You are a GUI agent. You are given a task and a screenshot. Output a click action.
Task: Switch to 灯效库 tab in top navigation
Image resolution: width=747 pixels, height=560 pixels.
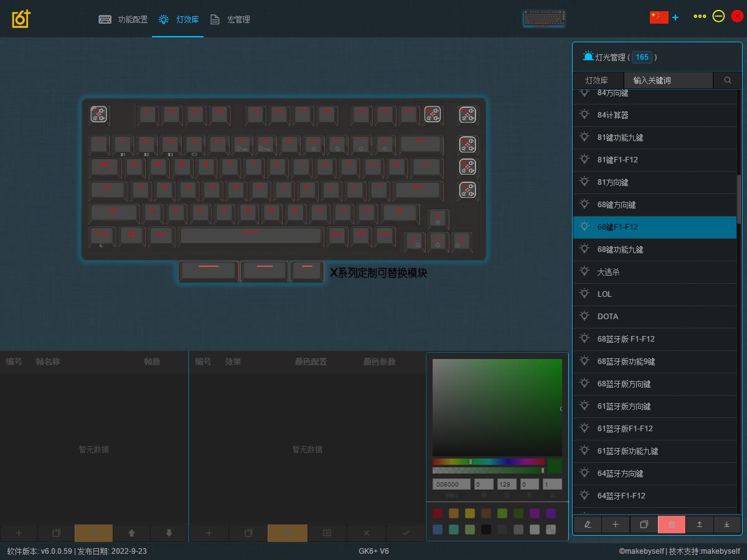click(x=178, y=19)
